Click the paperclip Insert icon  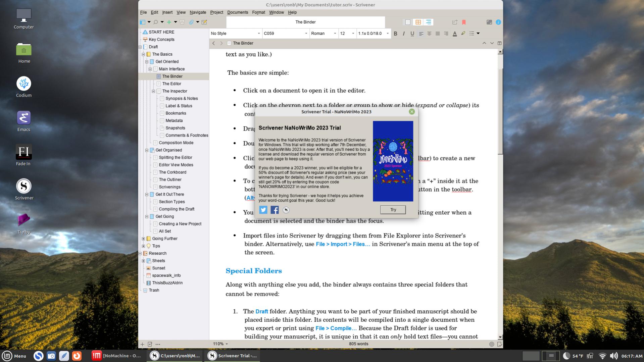coord(191,22)
